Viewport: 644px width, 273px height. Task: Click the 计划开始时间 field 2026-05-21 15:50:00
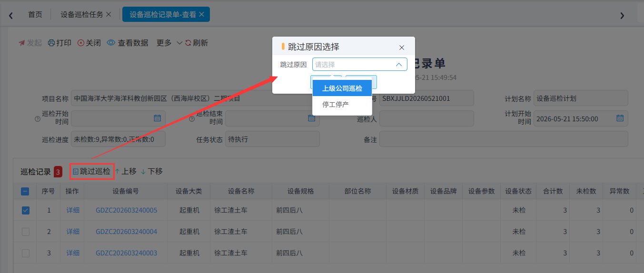(581, 118)
